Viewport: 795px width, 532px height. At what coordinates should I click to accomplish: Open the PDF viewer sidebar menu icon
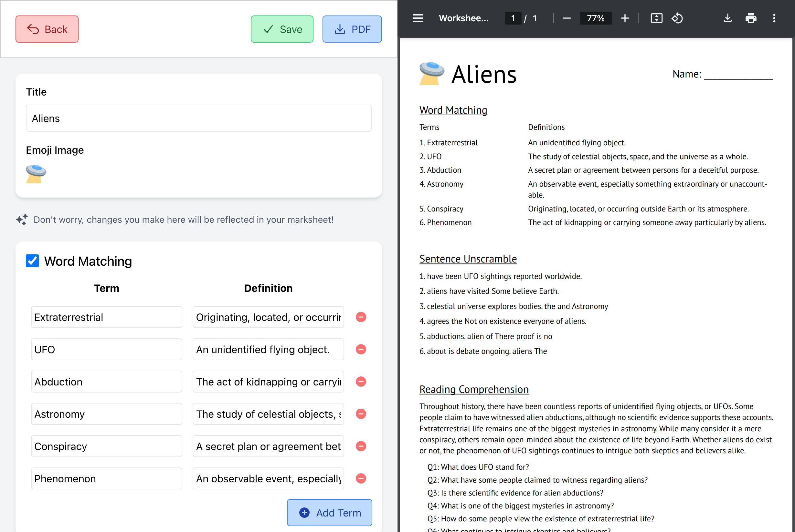click(418, 18)
